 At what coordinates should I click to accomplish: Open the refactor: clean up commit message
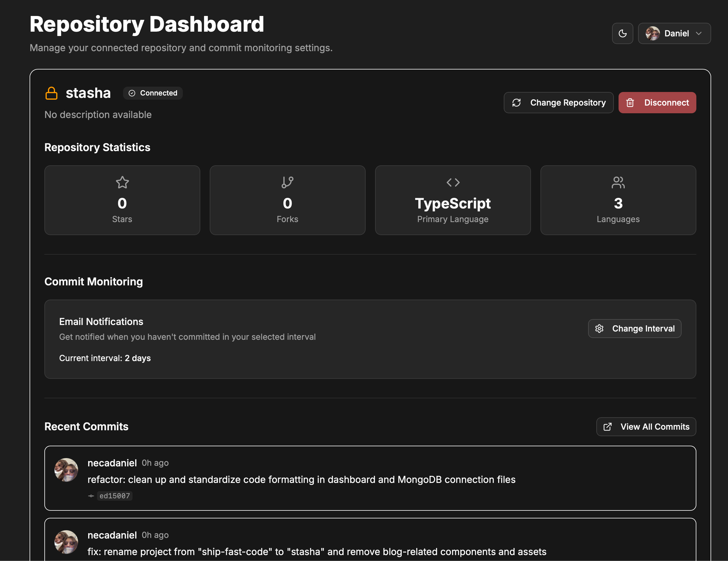tap(301, 480)
